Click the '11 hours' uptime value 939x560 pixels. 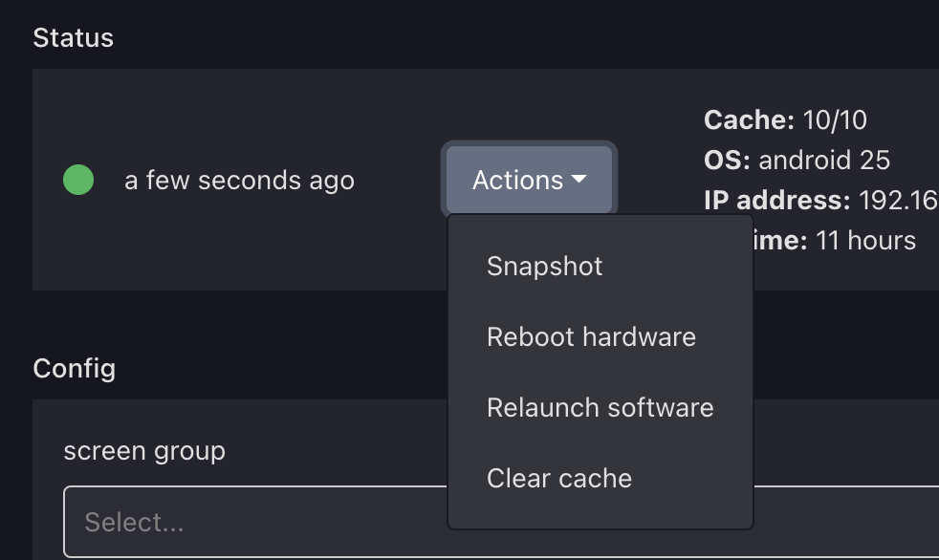(865, 240)
